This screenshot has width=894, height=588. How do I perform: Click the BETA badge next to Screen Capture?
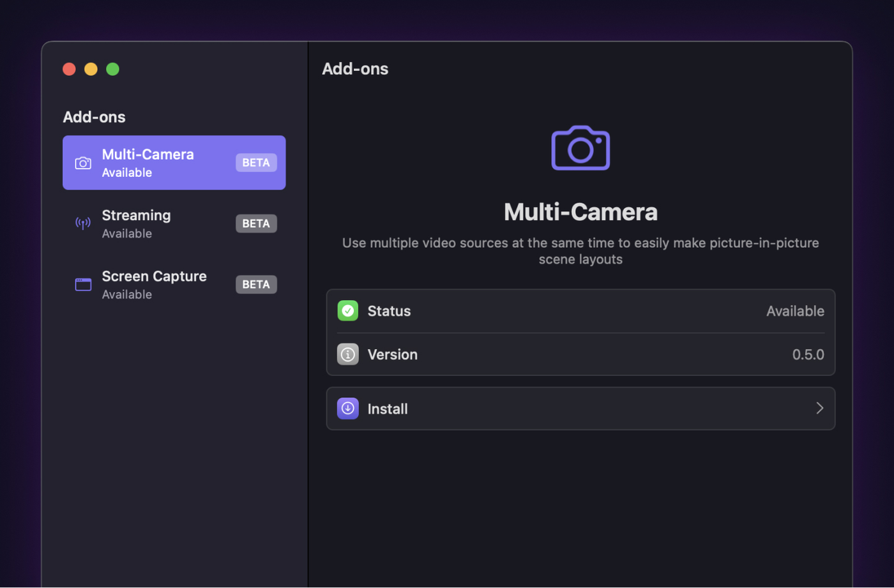pos(256,285)
